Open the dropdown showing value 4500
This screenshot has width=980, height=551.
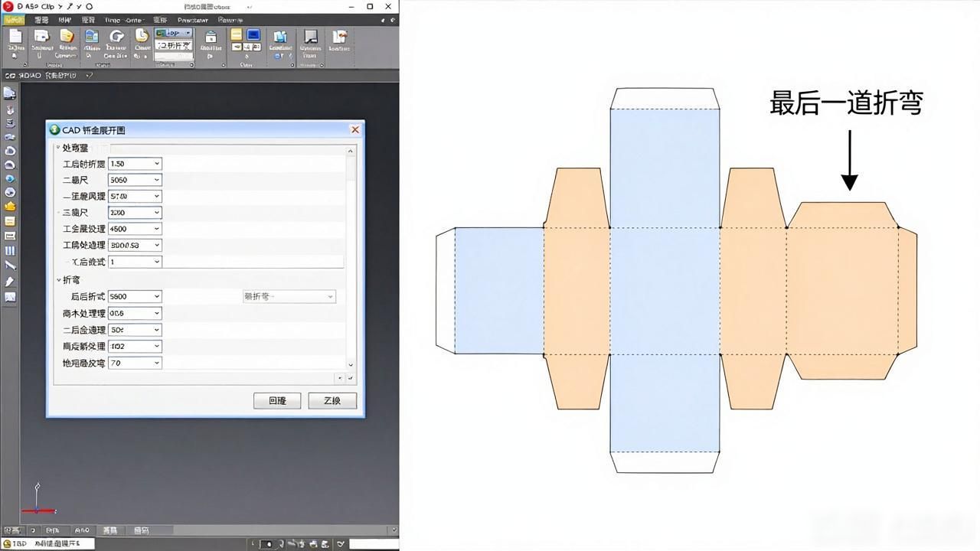click(x=135, y=229)
